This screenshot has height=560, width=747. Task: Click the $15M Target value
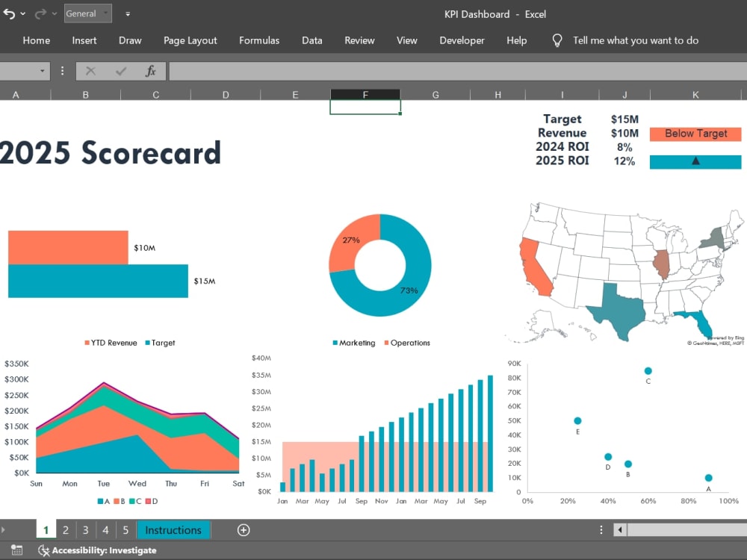point(624,119)
